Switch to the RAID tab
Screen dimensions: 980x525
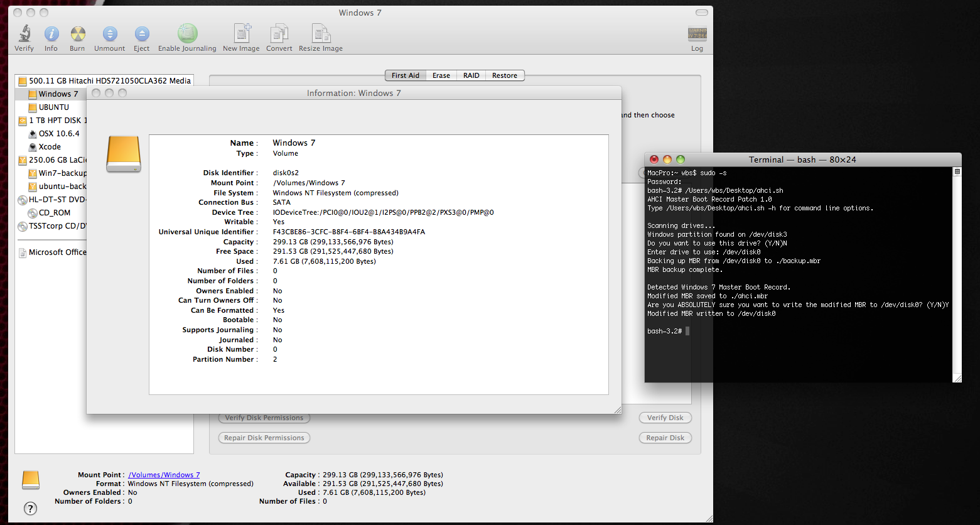point(471,75)
